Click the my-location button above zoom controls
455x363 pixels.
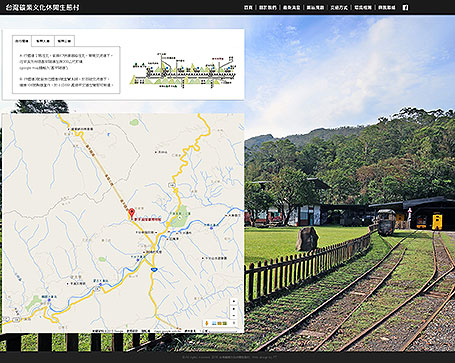pyautogui.click(x=234, y=301)
